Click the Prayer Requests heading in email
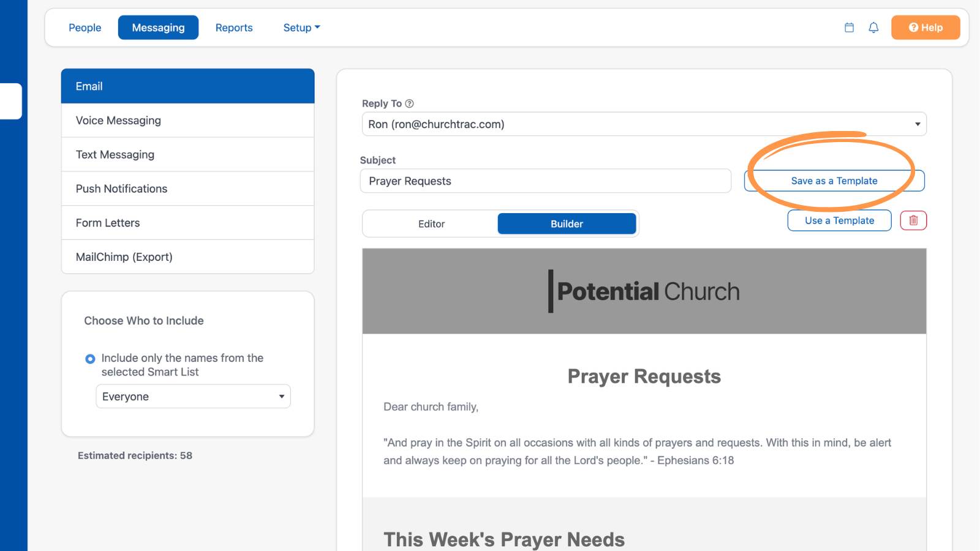 pyautogui.click(x=644, y=376)
